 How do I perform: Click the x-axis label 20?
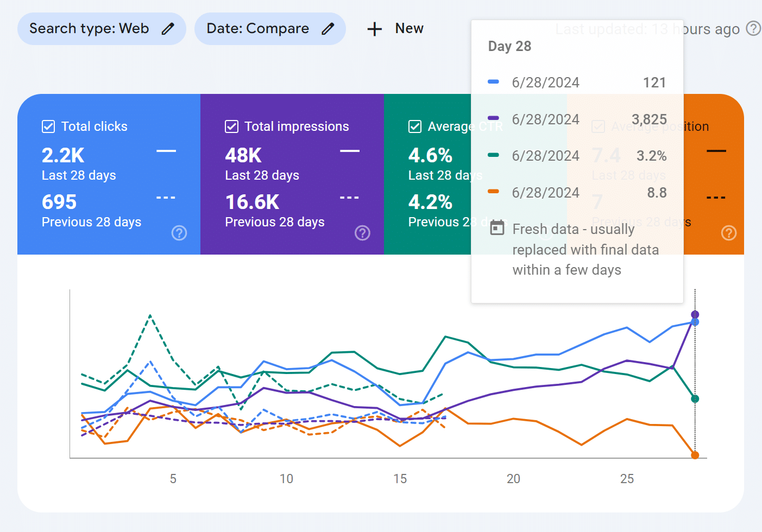(x=513, y=479)
